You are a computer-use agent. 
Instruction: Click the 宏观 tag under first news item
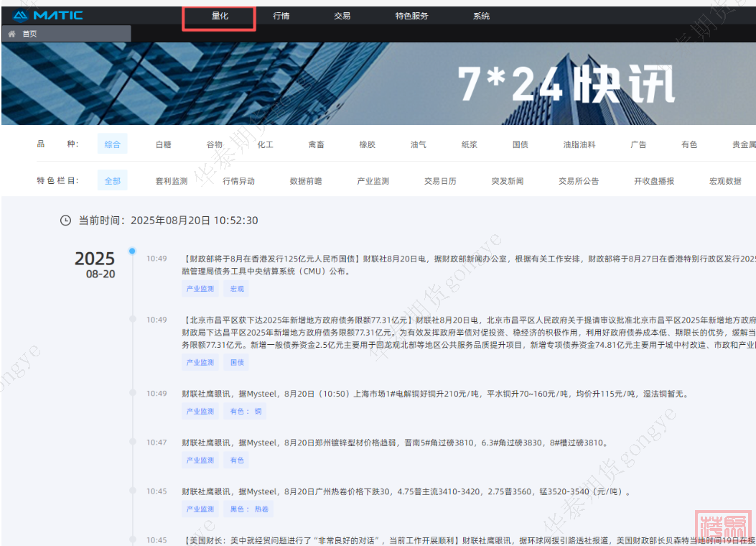(237, 289)
